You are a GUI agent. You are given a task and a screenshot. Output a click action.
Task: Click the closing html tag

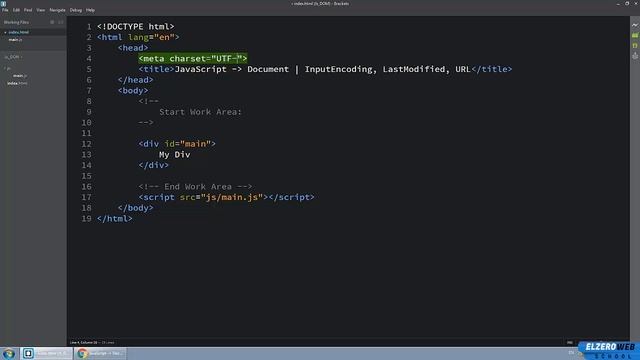[x=115, y=219]
